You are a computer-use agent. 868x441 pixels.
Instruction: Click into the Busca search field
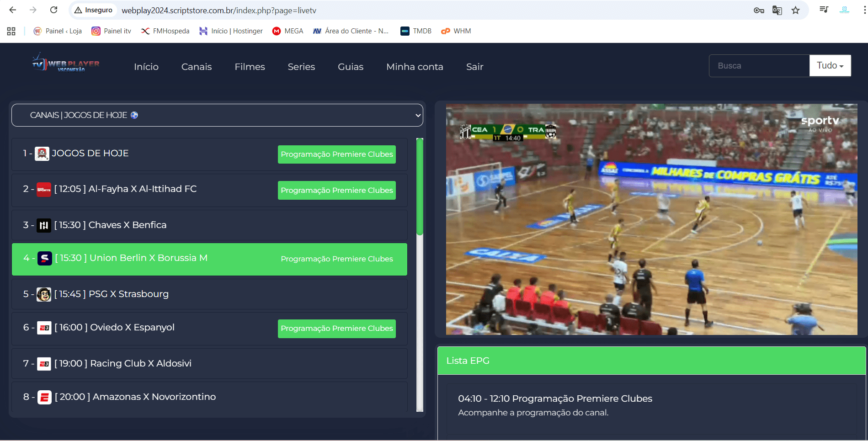click(x=759, y=66)
